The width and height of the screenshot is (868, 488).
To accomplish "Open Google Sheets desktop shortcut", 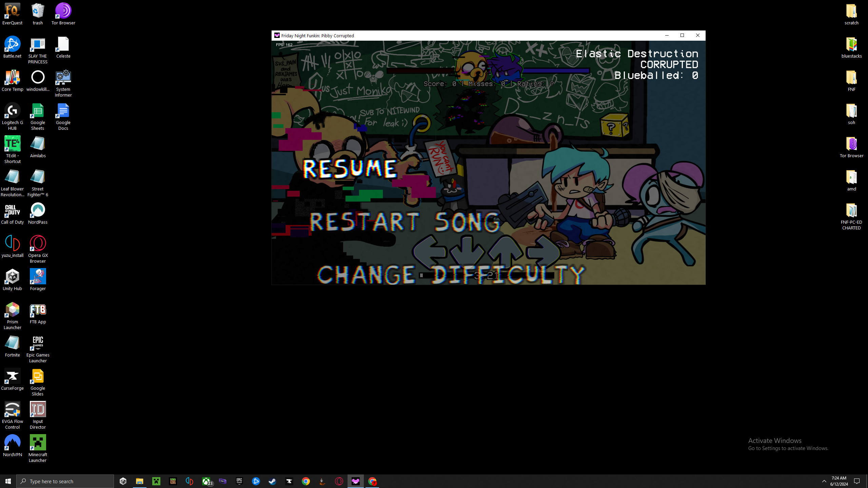I will click(x=38, y=117).
